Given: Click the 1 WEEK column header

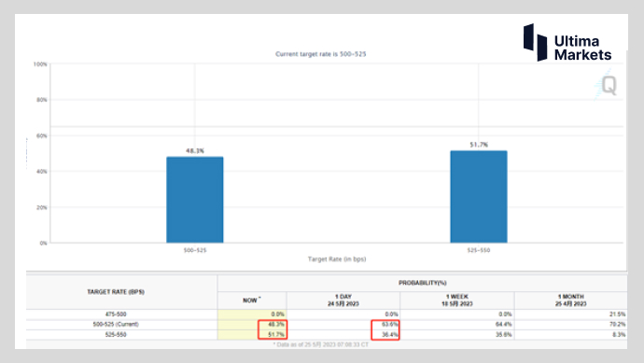Looking at the screenshot, I should tap(457, 300).
